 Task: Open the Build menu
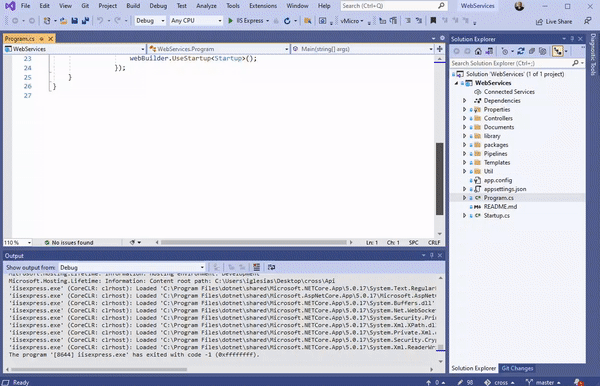[x=133, y=6]
